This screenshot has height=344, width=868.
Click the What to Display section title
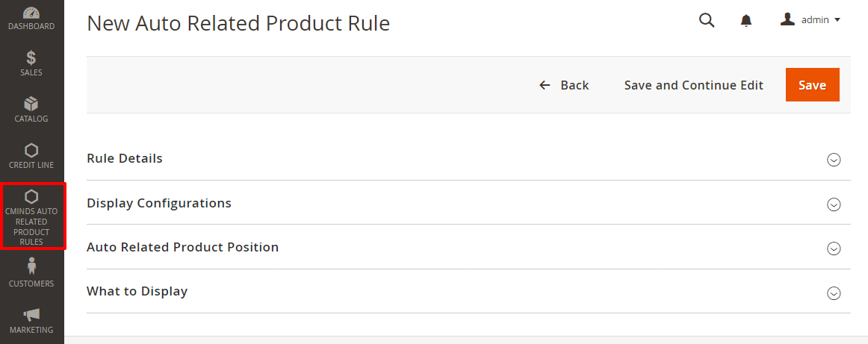point(137,291)
